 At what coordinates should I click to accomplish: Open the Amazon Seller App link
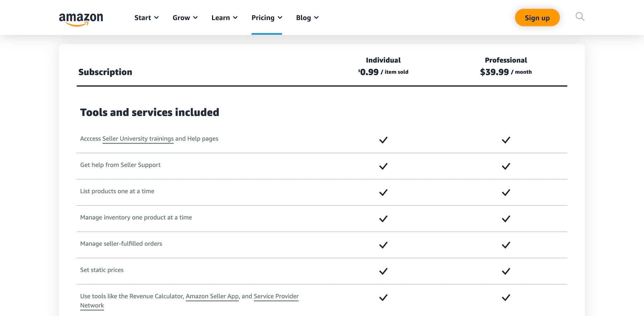(212, 296)
